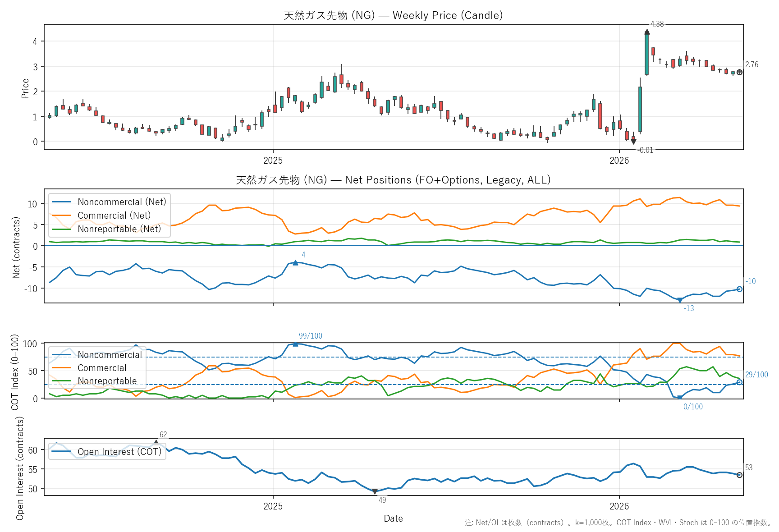Click the latest net position circle at -10
The width and height of the screenshot is (779, 532).
coord(739,289)
